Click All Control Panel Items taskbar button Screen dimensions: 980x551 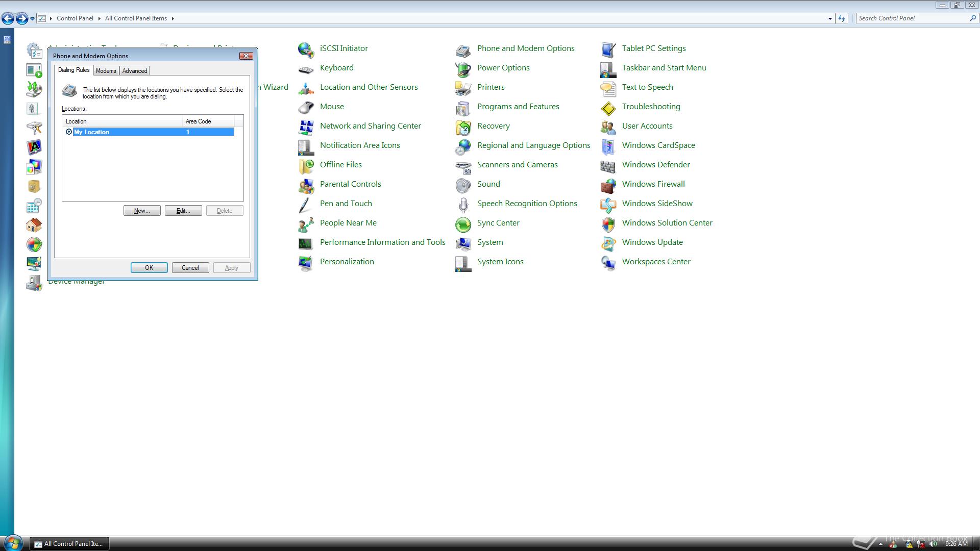tap(69, 544)
